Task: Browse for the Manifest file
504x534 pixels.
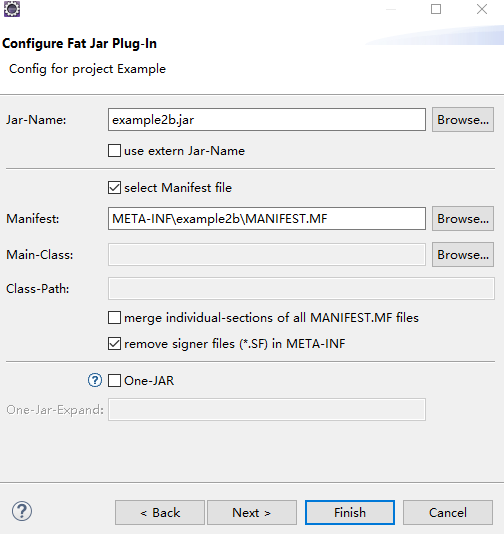Action: click(x=463, y=219)
